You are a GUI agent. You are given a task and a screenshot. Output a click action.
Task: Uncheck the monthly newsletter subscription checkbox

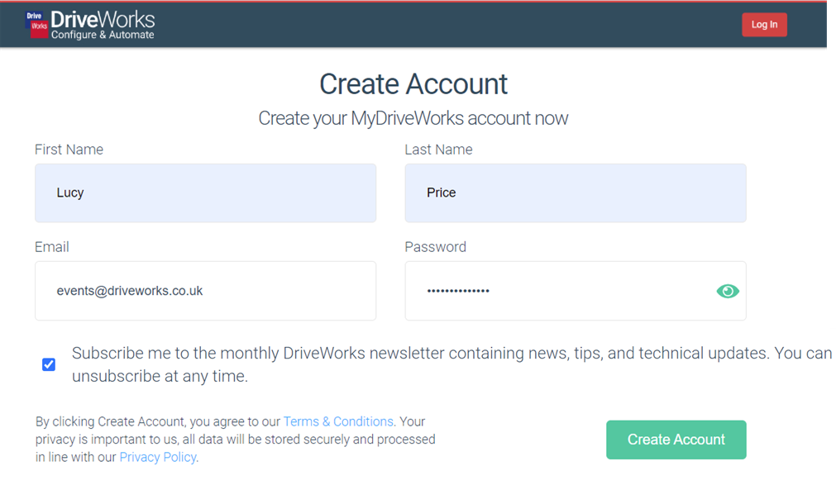coord(49,364)
